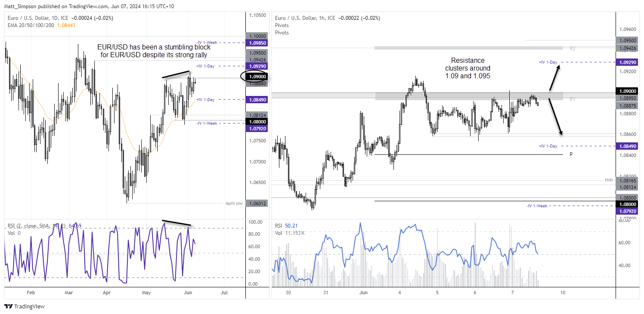Click the 0.00 RSI axis value
The width and height of the screenshot is (644, 314).
coord(254,284)
